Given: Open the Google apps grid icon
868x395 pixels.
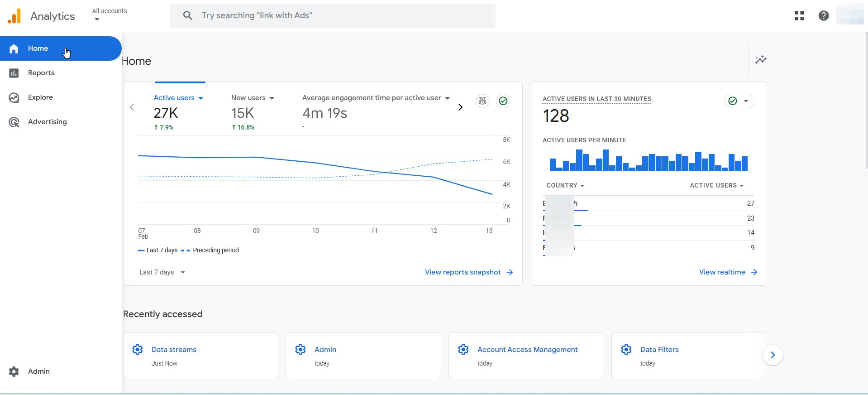Looking at the screenshot, I should pos(799,16).
